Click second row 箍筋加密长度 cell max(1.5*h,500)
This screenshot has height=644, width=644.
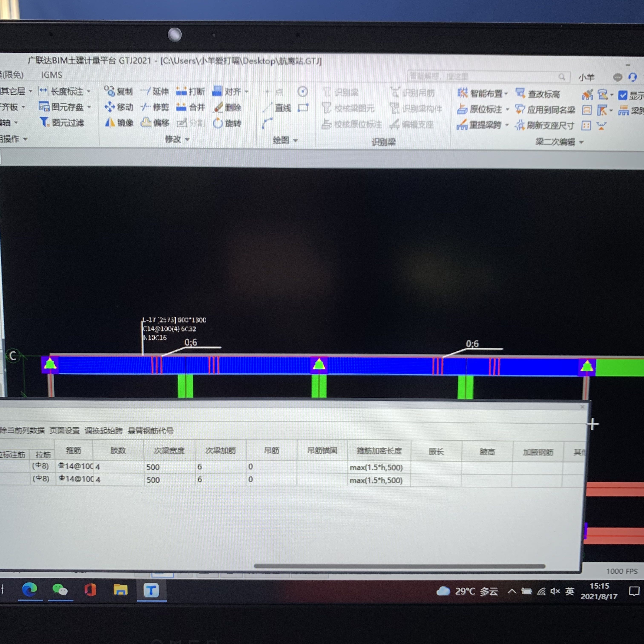[x=379, y=480]
